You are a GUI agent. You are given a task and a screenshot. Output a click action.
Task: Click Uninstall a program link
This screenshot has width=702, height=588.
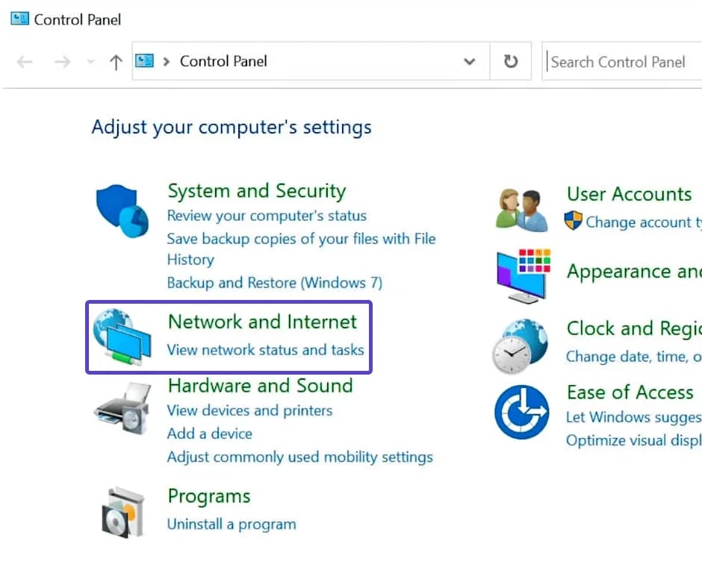tap(231, 525)
